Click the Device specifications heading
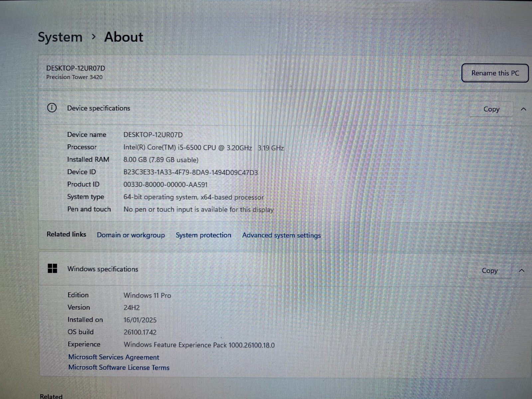Screen dimensions: 532x399 [98, 108]
